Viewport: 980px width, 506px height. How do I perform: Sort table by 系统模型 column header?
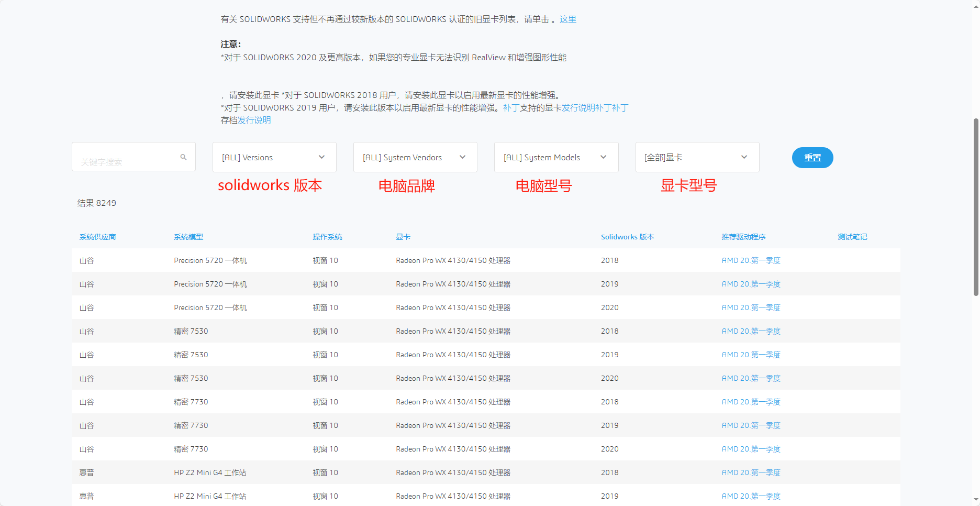point(188,237)
